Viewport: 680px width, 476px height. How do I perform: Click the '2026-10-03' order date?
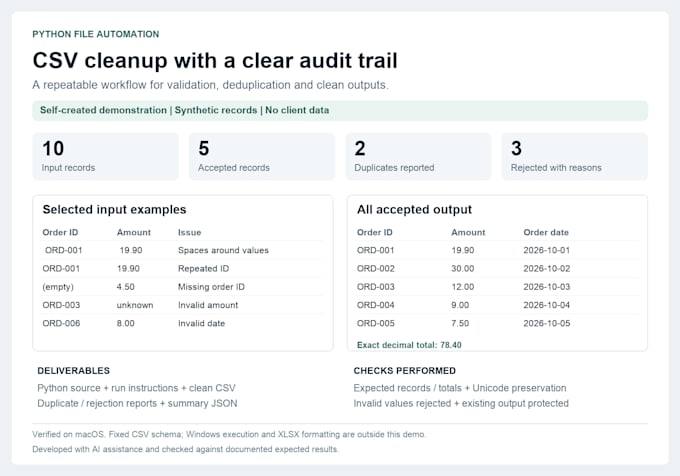[546, 287]
